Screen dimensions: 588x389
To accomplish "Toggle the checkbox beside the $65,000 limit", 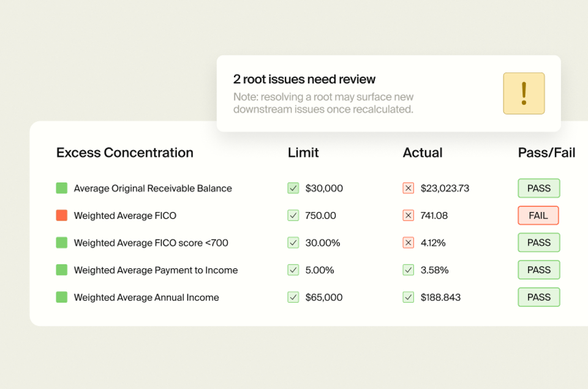I will point(293,297).
